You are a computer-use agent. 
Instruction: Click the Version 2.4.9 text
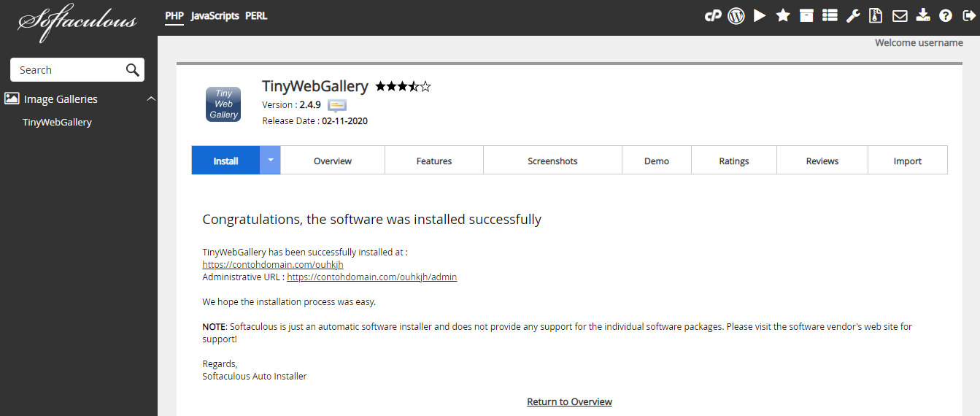(291, 105)
